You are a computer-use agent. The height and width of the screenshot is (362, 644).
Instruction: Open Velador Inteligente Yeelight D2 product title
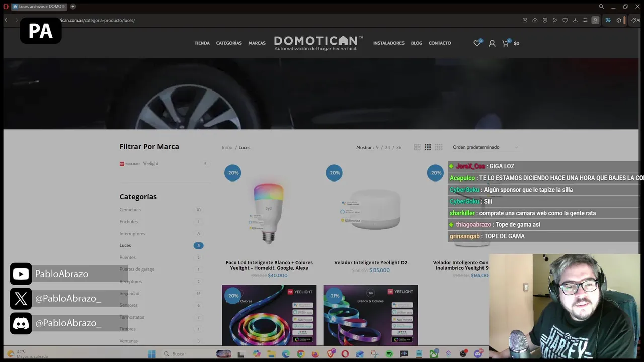(x=370, y=263)
